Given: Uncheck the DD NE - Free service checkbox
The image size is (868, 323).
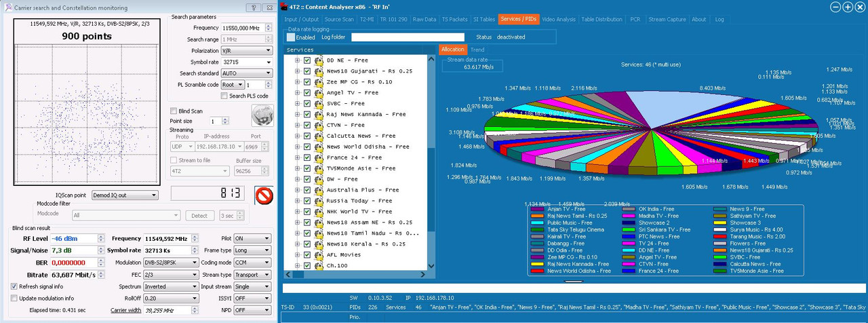Looking at the screenshot, I should [307, 60].
